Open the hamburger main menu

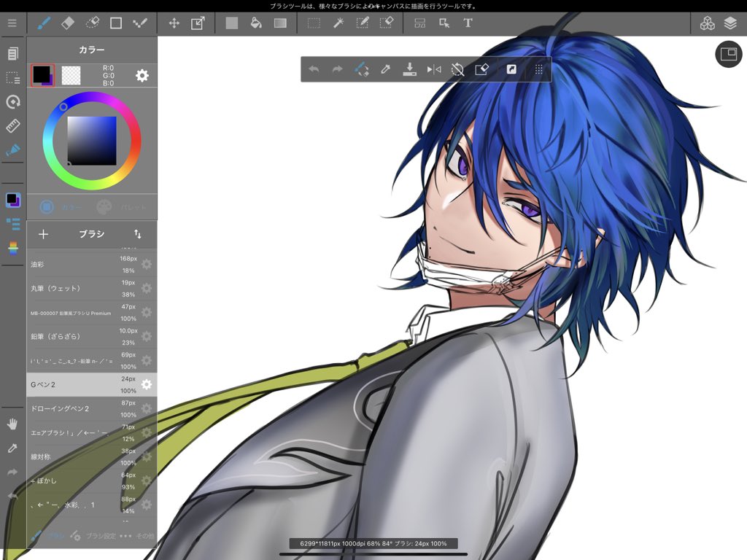[12, 23]
